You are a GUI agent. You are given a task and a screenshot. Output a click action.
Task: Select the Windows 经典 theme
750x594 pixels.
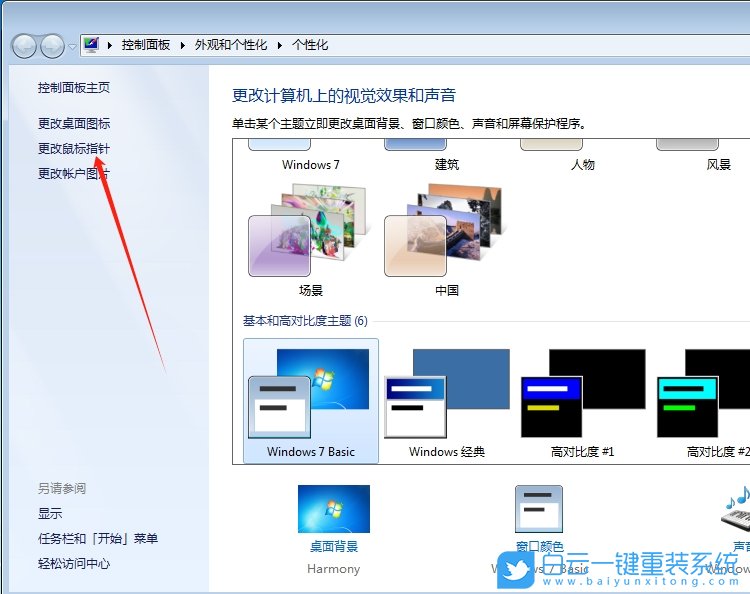[447, 401]
